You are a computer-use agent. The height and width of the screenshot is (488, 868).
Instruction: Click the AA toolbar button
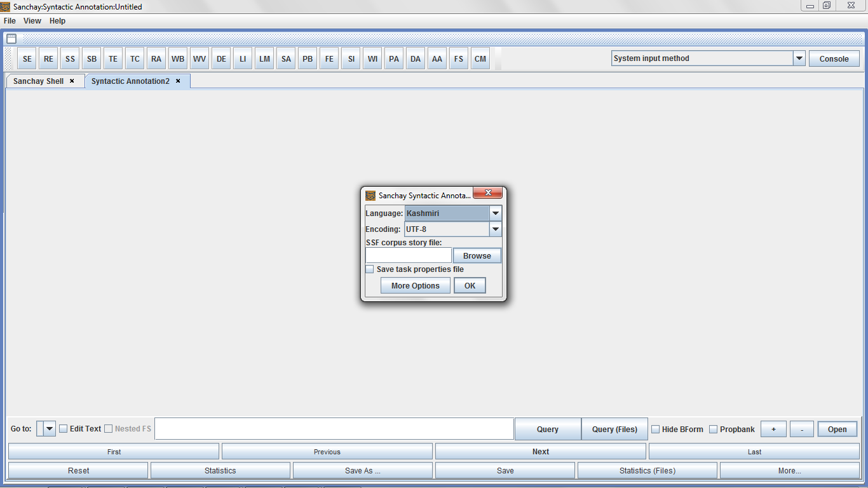tap(438, 58)
